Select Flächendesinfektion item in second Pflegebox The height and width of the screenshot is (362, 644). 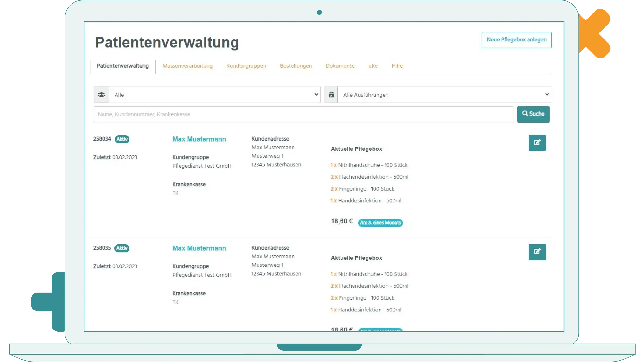pos(369,286)
